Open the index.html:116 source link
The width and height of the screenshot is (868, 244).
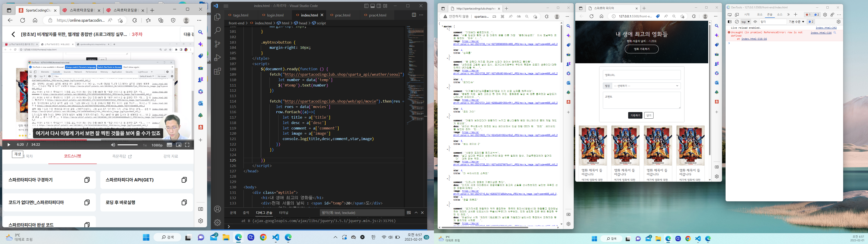coord(821,33)
